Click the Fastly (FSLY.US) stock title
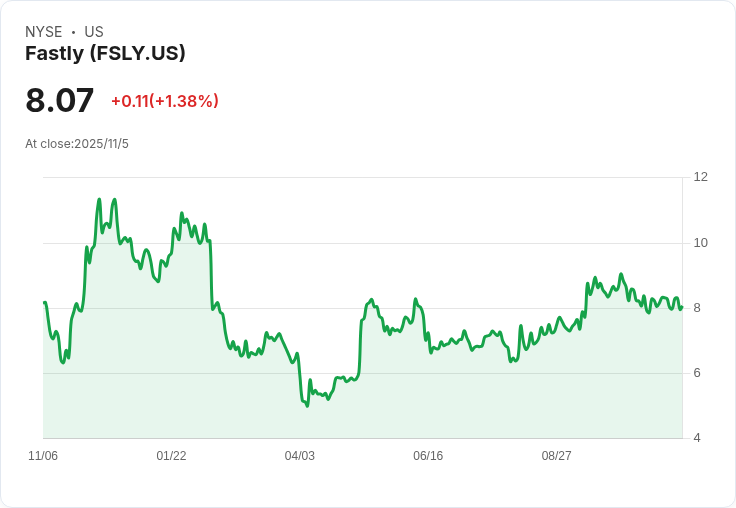 tap(105, 54)
